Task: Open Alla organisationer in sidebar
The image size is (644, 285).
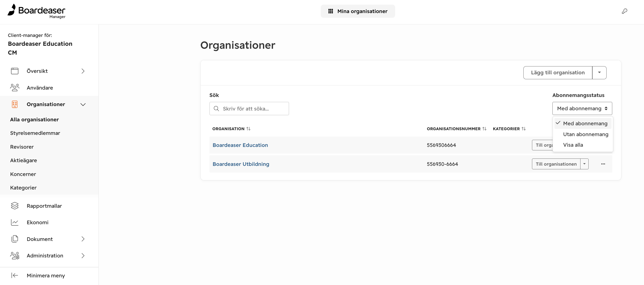Action: 34,120
